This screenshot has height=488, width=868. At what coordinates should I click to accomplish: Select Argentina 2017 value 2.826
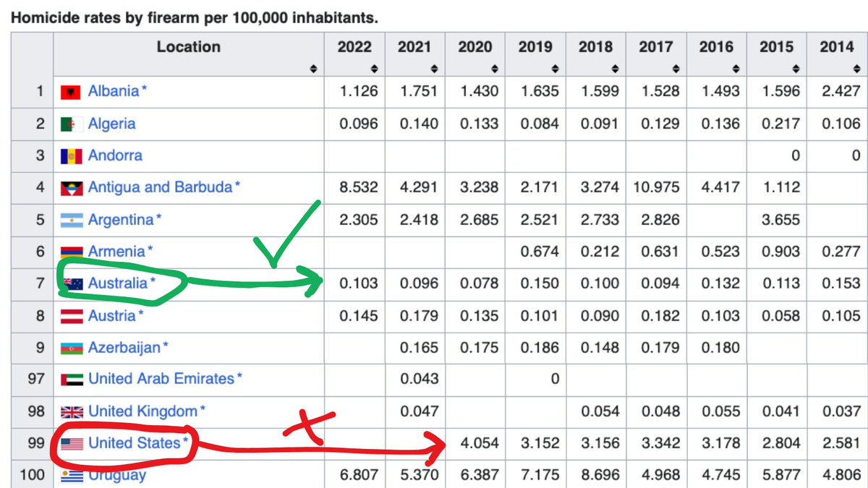[x=660, y=219]
